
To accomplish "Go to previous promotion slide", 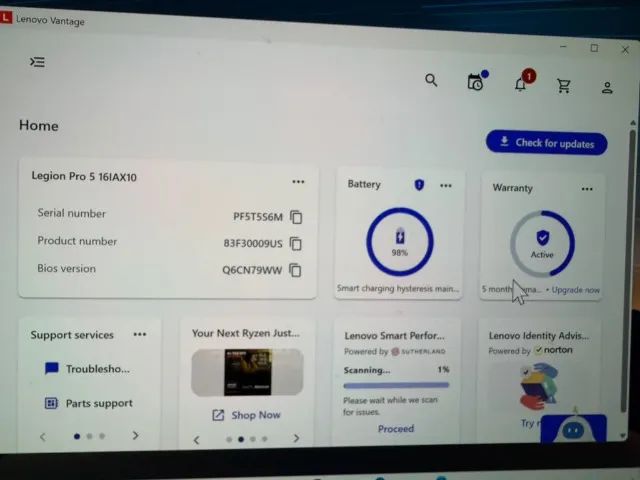I will 196,440.
